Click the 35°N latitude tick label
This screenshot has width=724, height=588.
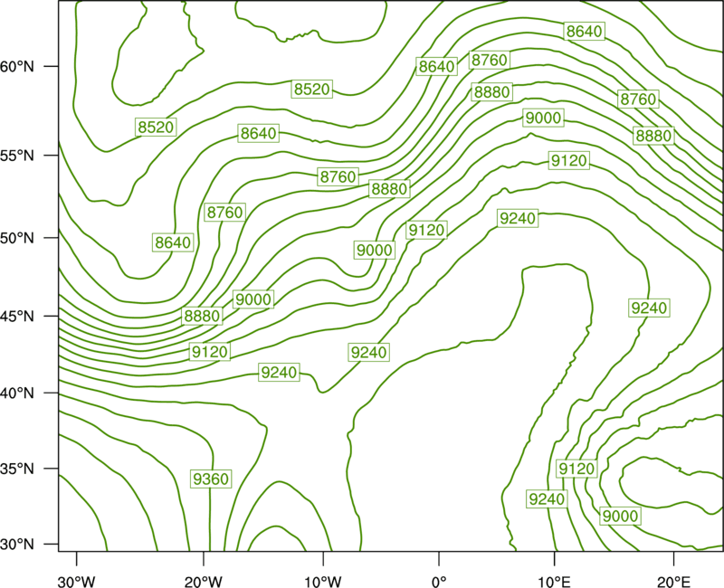click(17, 469)
